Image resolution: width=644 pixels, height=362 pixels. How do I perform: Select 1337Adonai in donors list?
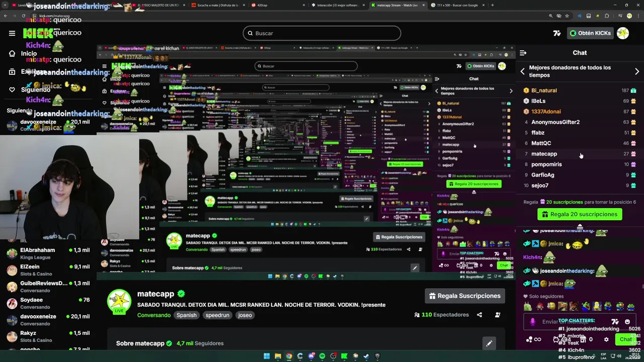[x=580, y=112]
